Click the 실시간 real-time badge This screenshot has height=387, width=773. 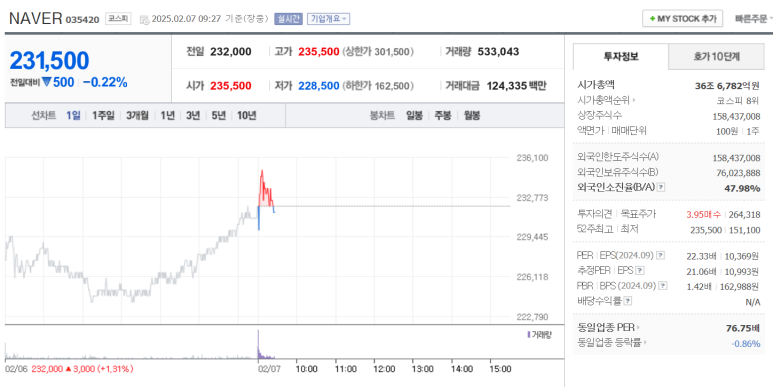click(288, 19)
